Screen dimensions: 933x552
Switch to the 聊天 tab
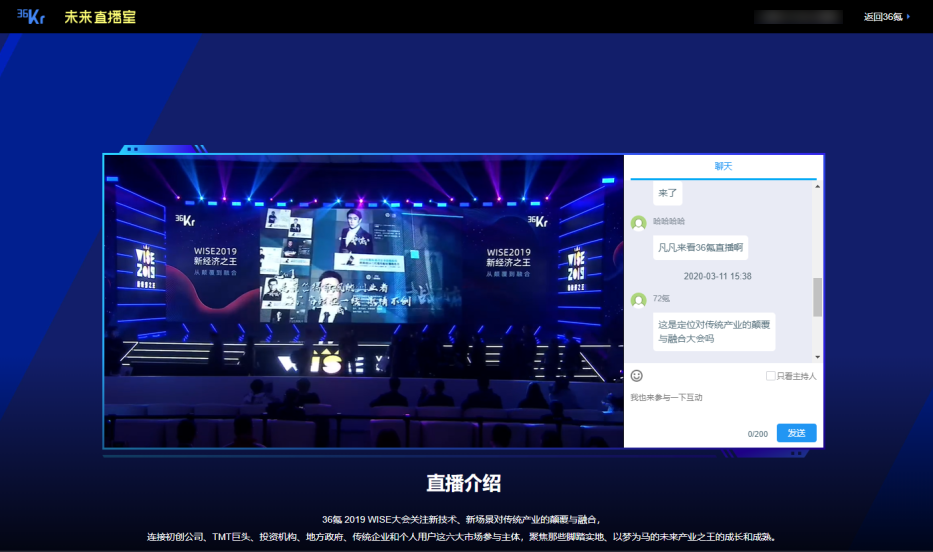click(x=723, y=166)
